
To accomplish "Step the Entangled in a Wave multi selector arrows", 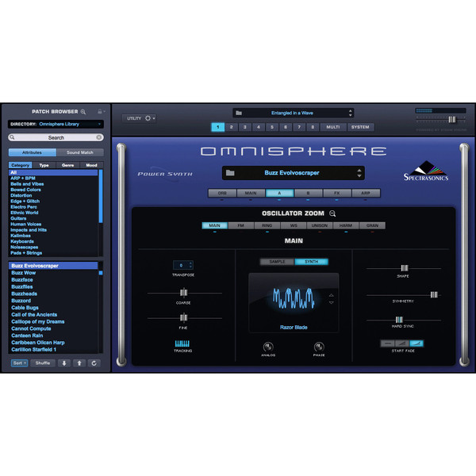I will tap(351, 113).
